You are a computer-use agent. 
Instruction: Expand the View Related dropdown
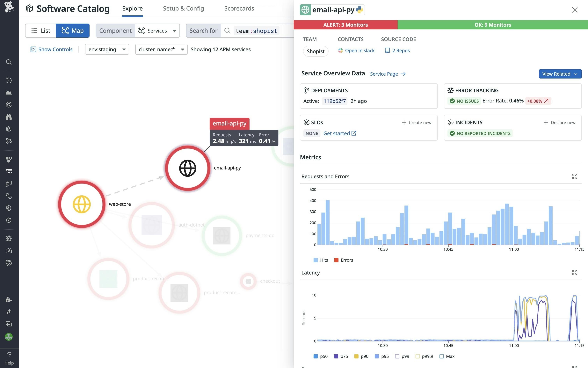pyautogui.click(x=560, y=74)
